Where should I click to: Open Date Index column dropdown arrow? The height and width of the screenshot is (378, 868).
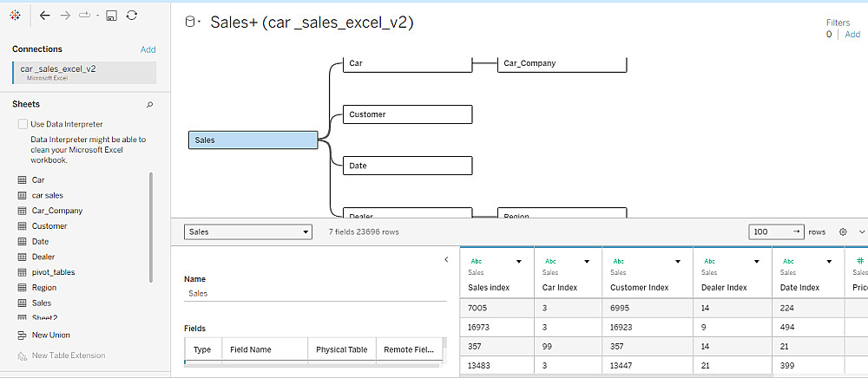click(832, 261)
